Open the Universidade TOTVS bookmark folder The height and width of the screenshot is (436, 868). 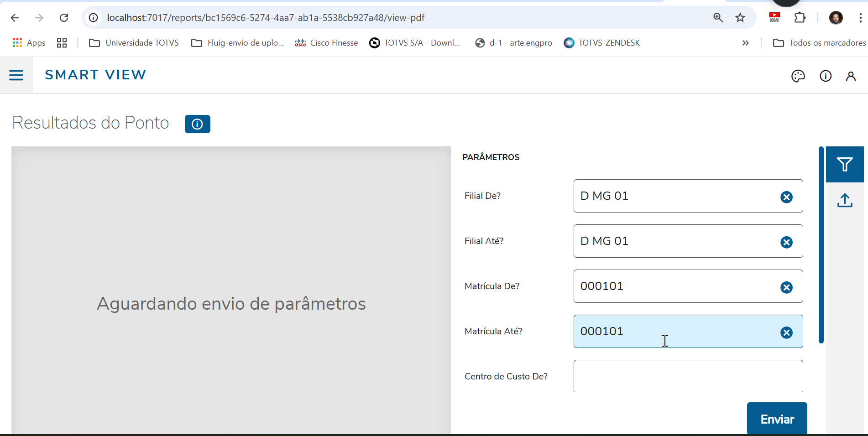click(133, 42)
